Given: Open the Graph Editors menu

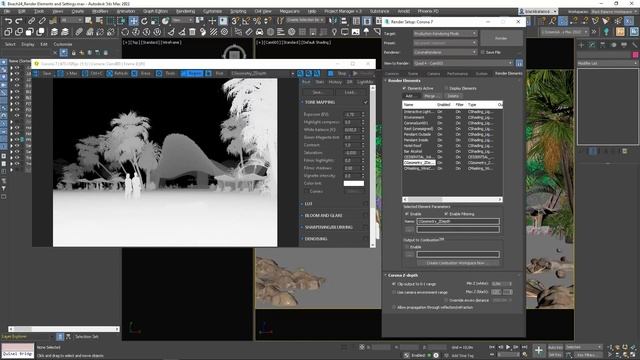Looking at the screenshot, I should 155,11.
